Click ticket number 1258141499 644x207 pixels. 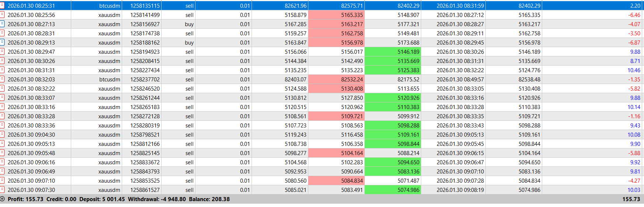(145, 15)
